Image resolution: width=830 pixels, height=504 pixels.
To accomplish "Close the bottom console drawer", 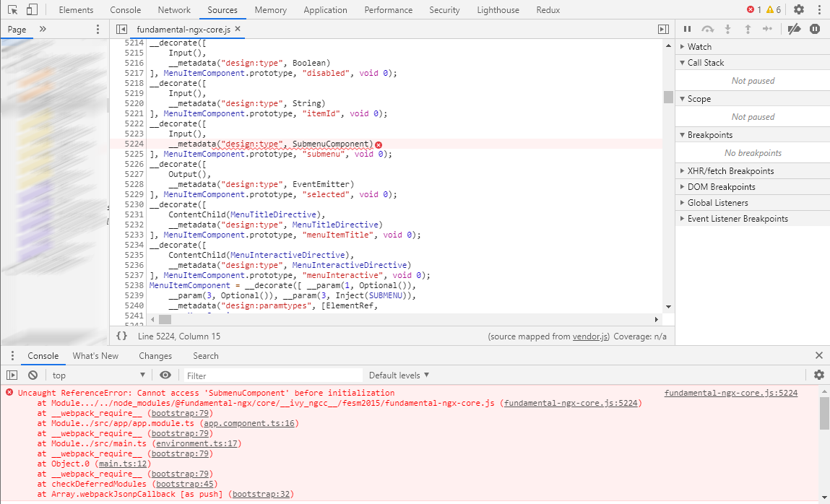I will click(819, 355).
